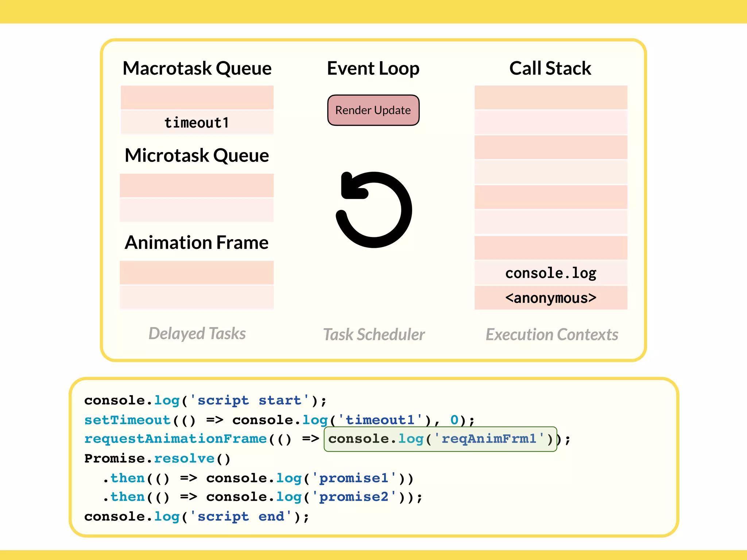747x560 pixels.
Task: Click the Call Stack heading
Action: coord(550,68)
